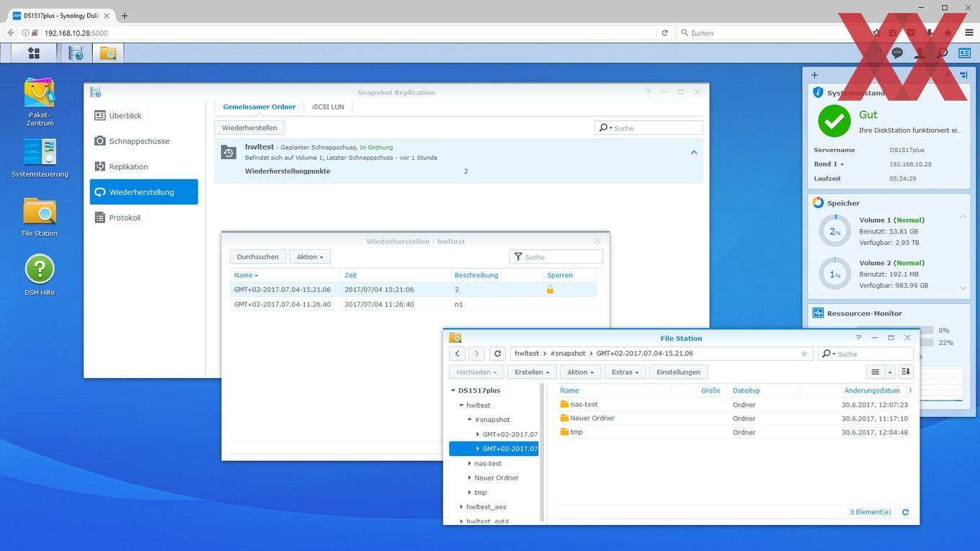
Task: Click the File Station path bar
Action: [661, 354]
